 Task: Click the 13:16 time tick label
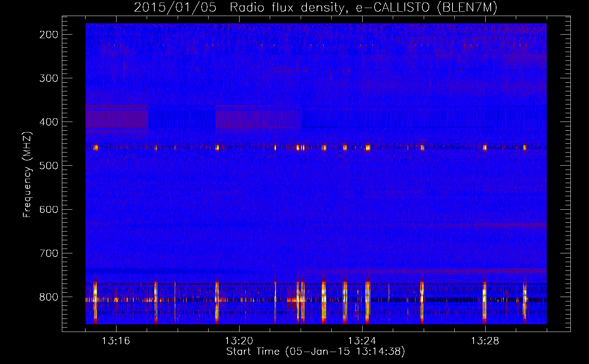(x=116, y=341)
